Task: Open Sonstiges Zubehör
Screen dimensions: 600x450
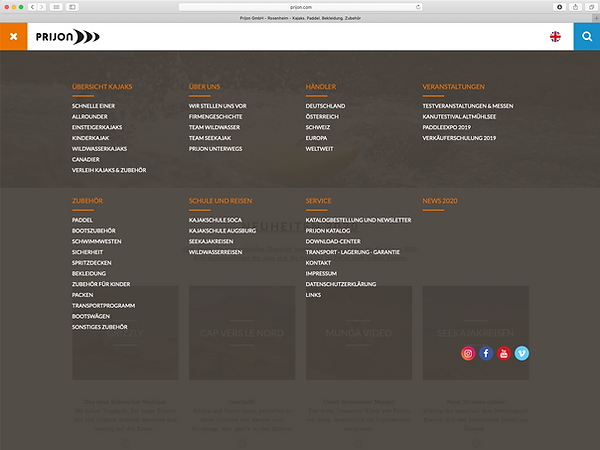Action: (100, 327)
